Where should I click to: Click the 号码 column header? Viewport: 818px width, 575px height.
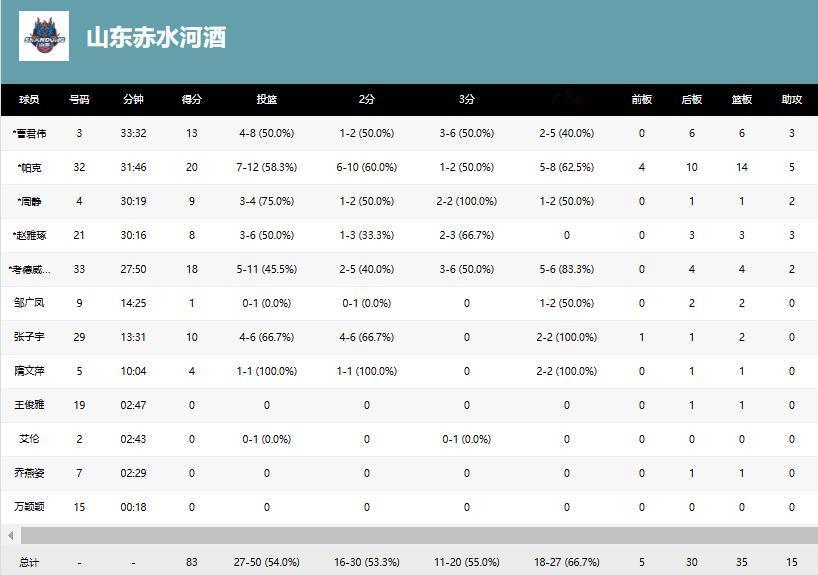coord(79,99)
